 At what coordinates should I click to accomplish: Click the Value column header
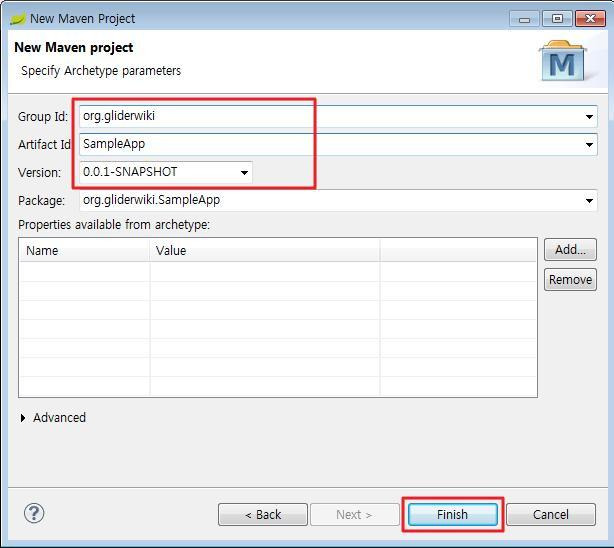coord(265,250)
